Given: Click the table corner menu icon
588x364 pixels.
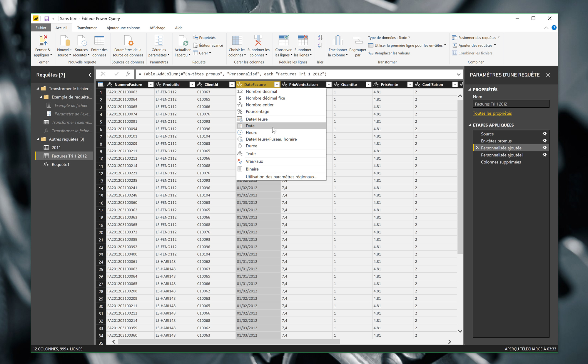Looking at the screenshot, I should (x=101, y=84).
